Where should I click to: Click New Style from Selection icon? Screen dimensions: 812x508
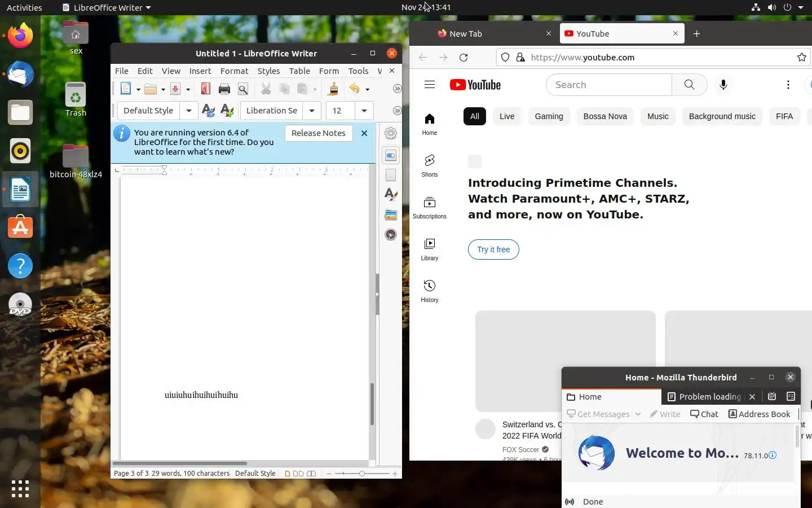[227, 111]
